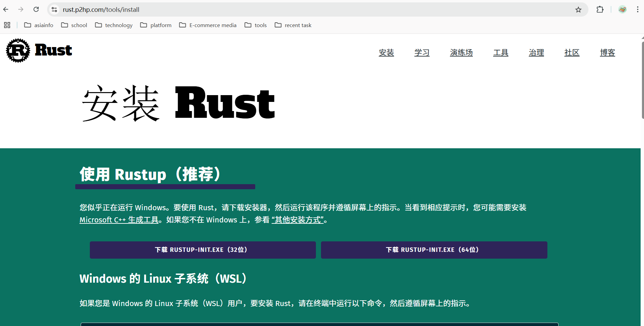Reload the current page

pyautogui.click(x=36, y=9)
